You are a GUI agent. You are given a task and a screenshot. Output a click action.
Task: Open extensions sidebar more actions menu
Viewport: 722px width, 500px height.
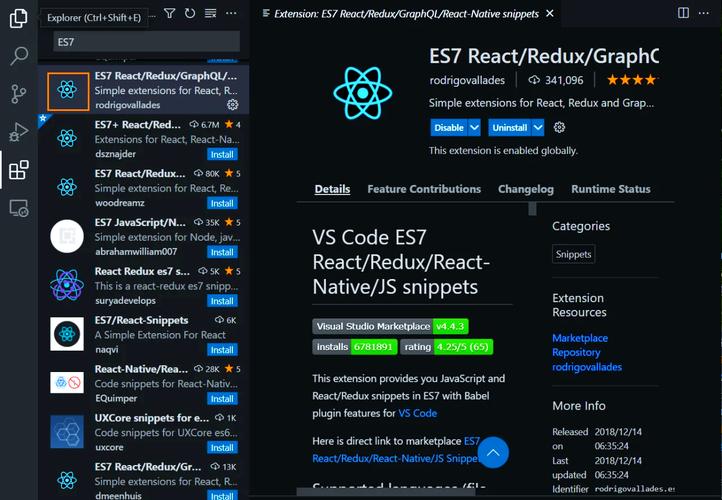[x=231, y=13]
